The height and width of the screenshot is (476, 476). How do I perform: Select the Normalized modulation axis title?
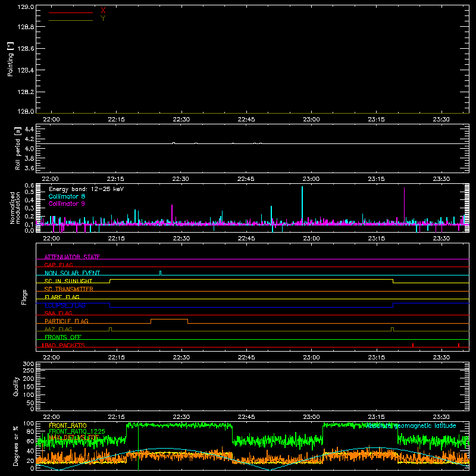point(15,208)
